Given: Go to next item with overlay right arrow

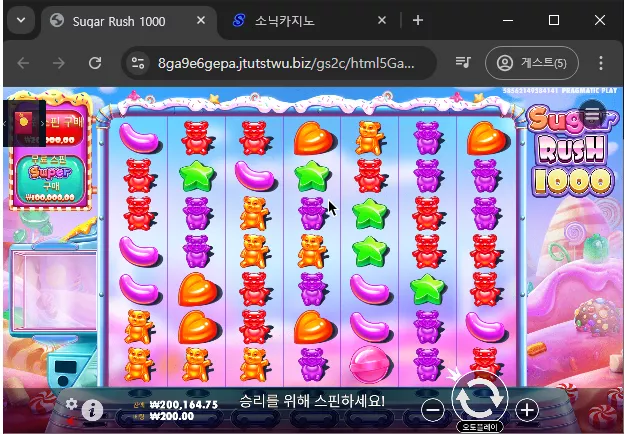Looking at the screenshot, I should point(43,124).
